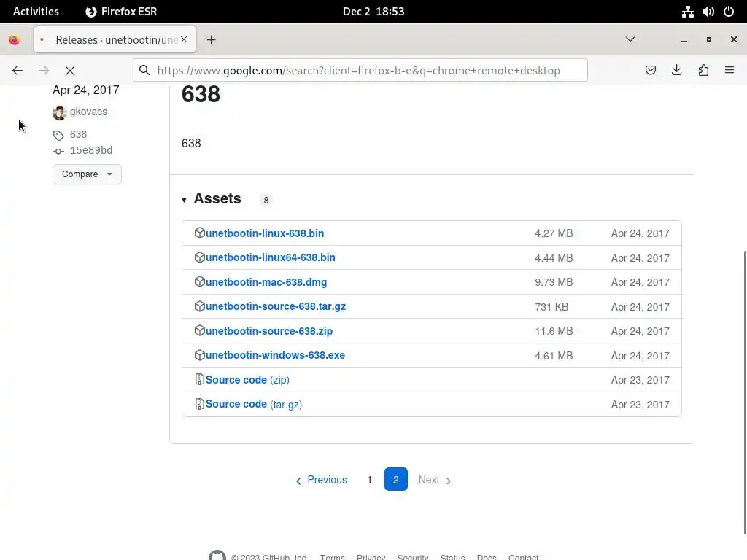The width and height of the screenshot is (747, 560).
Task: Go to page 1 of releases
Action: (x=369, y=480)
